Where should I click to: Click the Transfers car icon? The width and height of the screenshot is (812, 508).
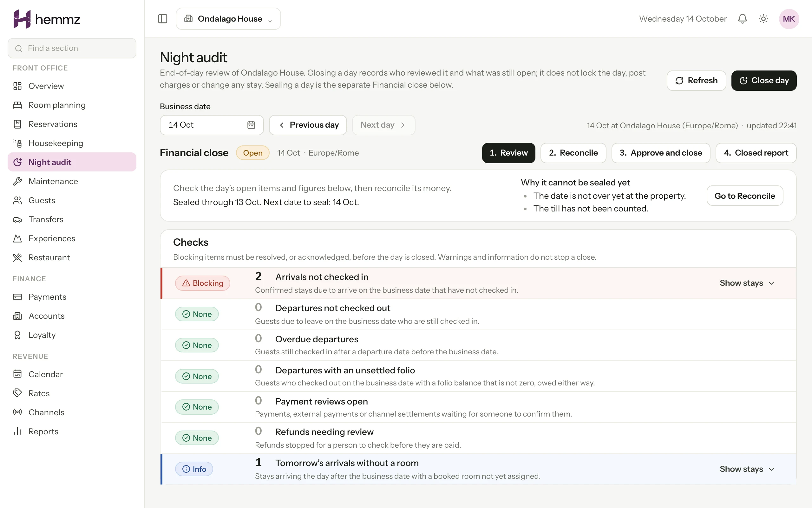17,219
